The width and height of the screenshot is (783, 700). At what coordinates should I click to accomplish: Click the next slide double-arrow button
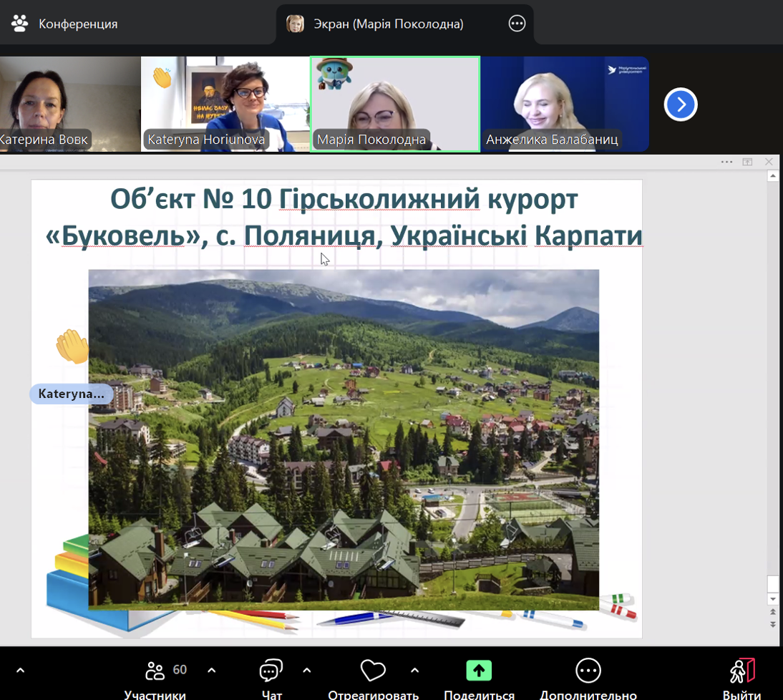pyautogui.click(x=772, y=624)
